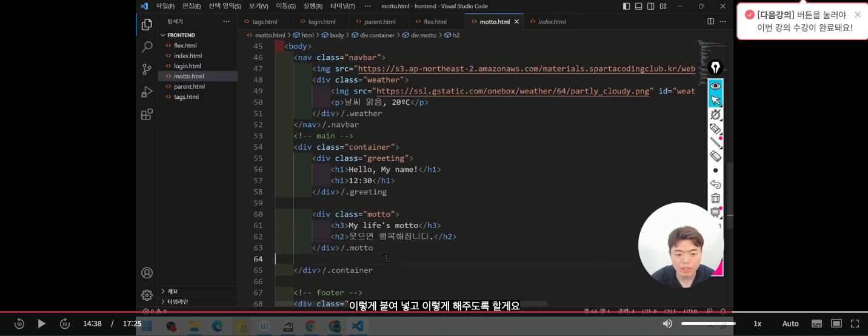
Task: Open the Accounts icon in activity bar
Action: point(147,273)
